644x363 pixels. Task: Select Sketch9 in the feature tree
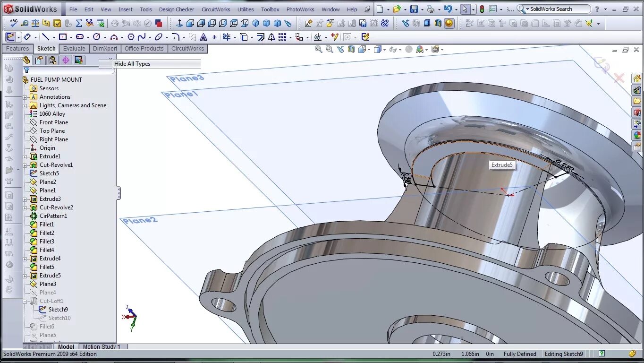[x=58, y=310]
